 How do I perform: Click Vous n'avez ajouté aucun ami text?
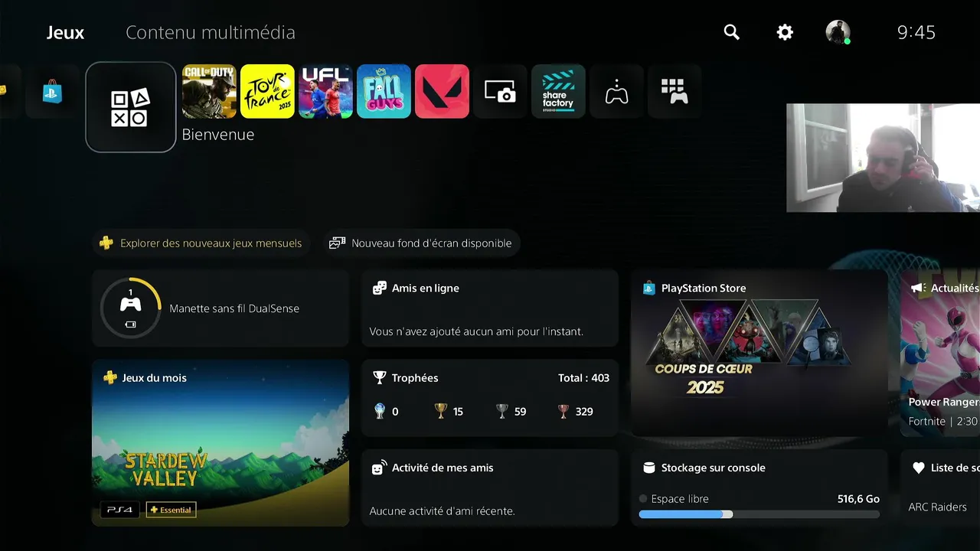(476, 331)
